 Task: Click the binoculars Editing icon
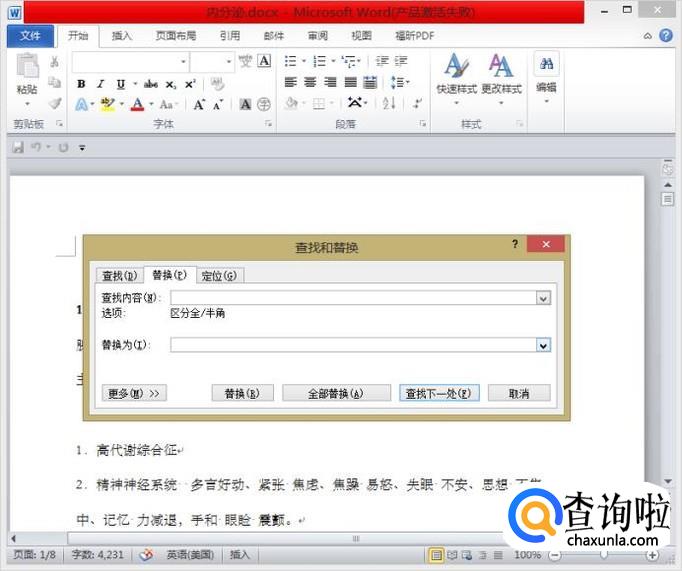pos(546,65)
